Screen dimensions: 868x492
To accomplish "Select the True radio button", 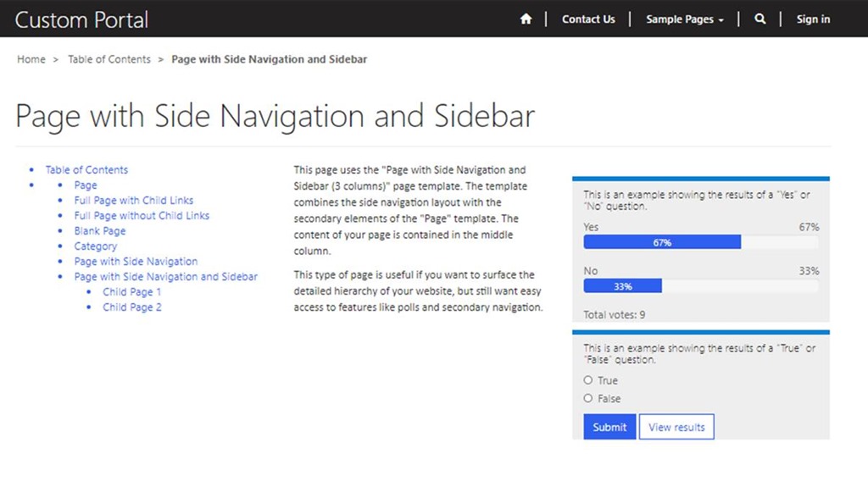I will 588,381.
